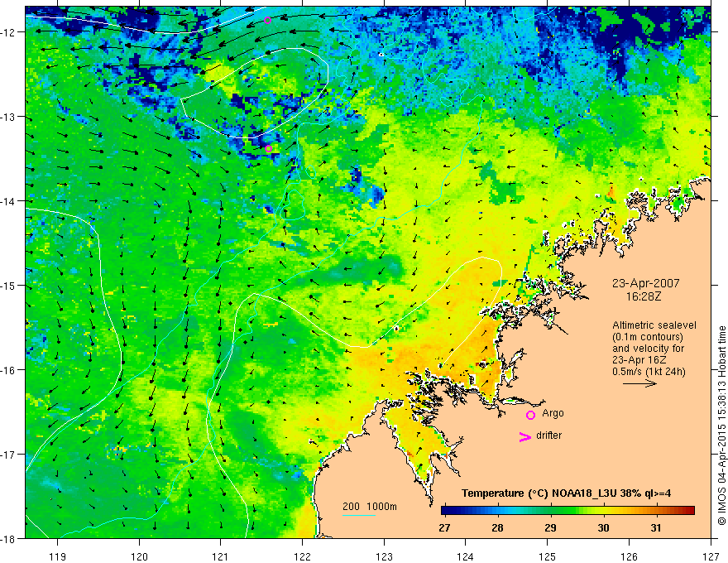Screen dimensions: 728x563
Task: Click the "27" color bar tick label
Action: 444,527
